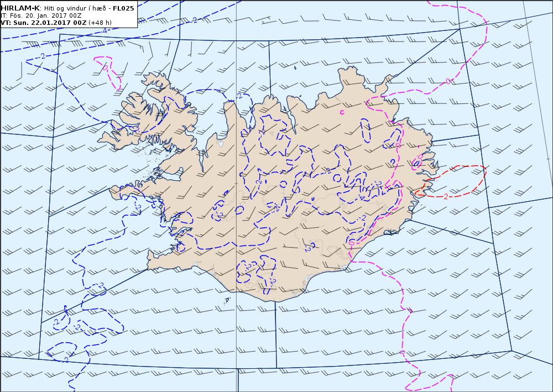Click the "IT: Fös. 20. Jan. 2017 00Z" line
The width and height of the screenshot is (553, 392).
coord(40,15)
